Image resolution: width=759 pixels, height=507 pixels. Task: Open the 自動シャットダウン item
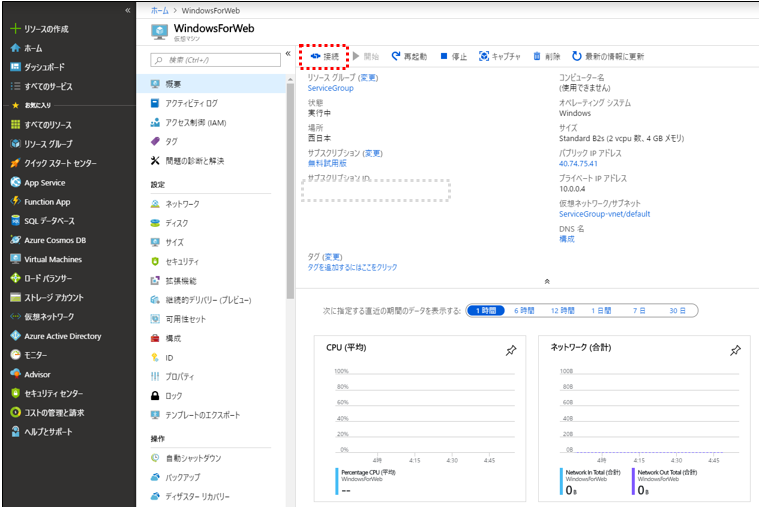(x=212, y=458)
